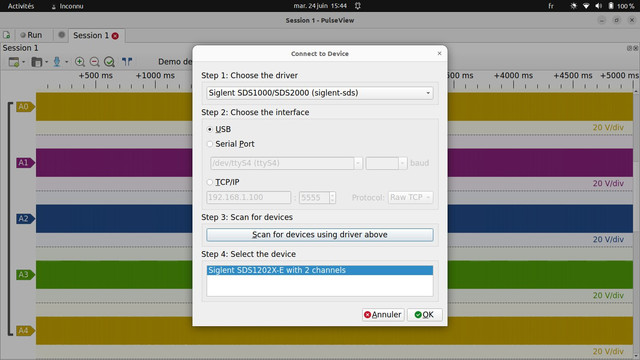
Task: Select Siglent SDS1202X-E with 2 channels
Action: pyautogui.click(x=320, y=270)
